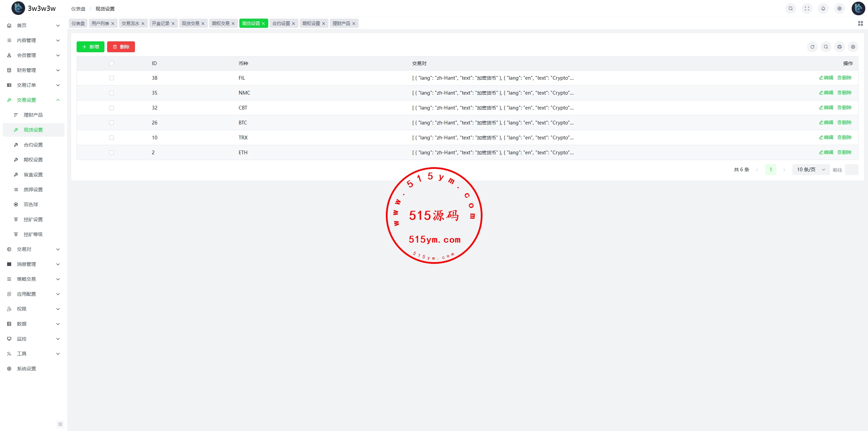The image size is (868, 431).
Task: Open tab grid menu icon at right
Action: coord(860,23)
